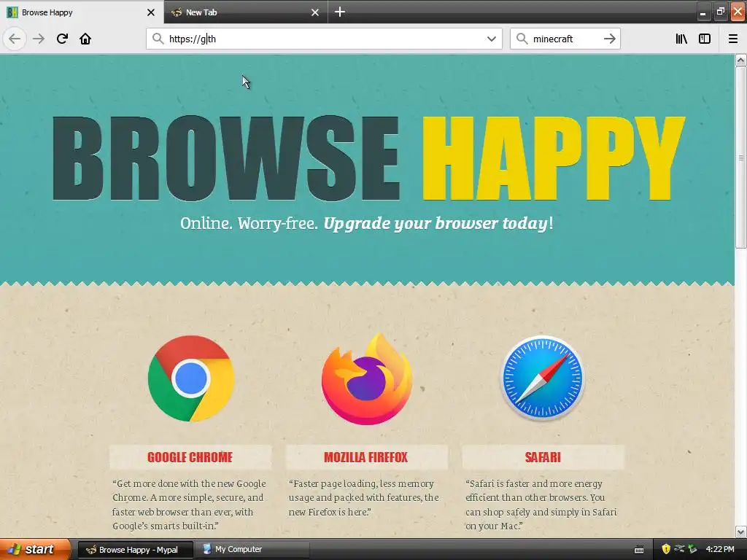Minimize the Mypal browser window
This screenshot has width=747, height=560.
click(703, 12)
